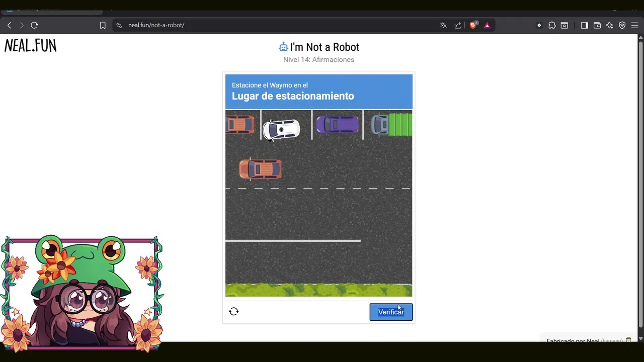644x362 pixels.
Task: Go back to the previous page
Action: (x=9, y=25)
